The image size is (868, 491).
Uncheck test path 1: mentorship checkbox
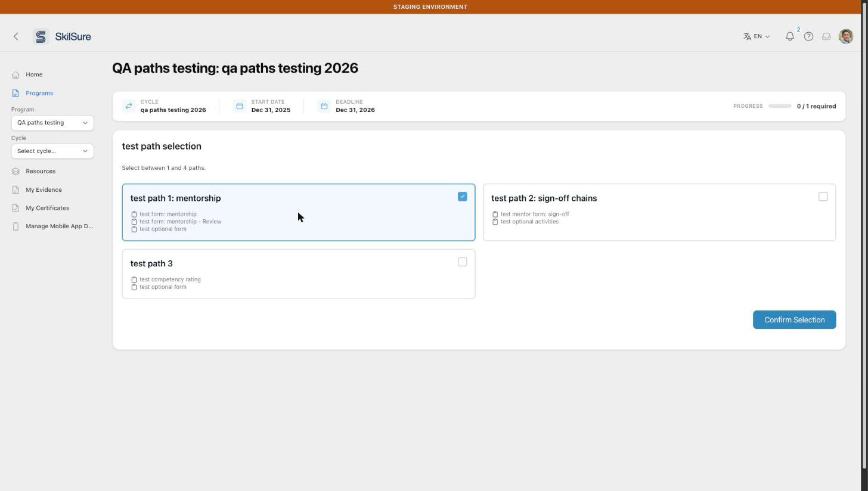[463, 197]
